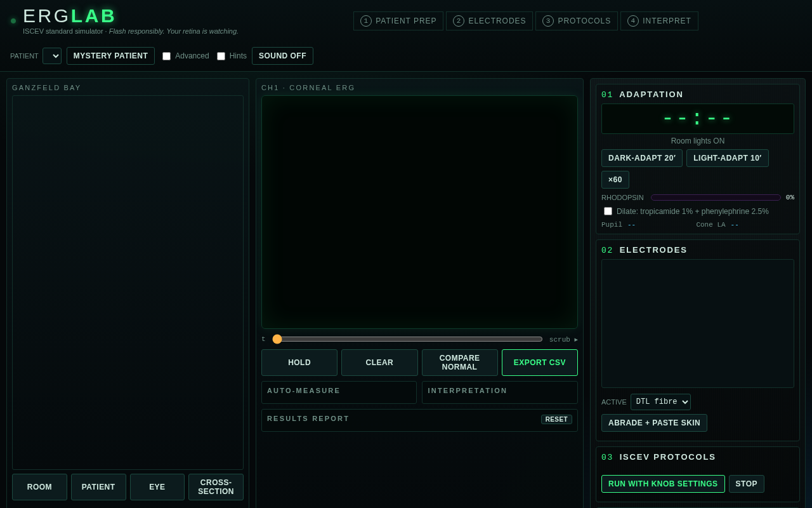812x508 pixels.
Task: Click the adaptation timer display
Action: [698, 119]
